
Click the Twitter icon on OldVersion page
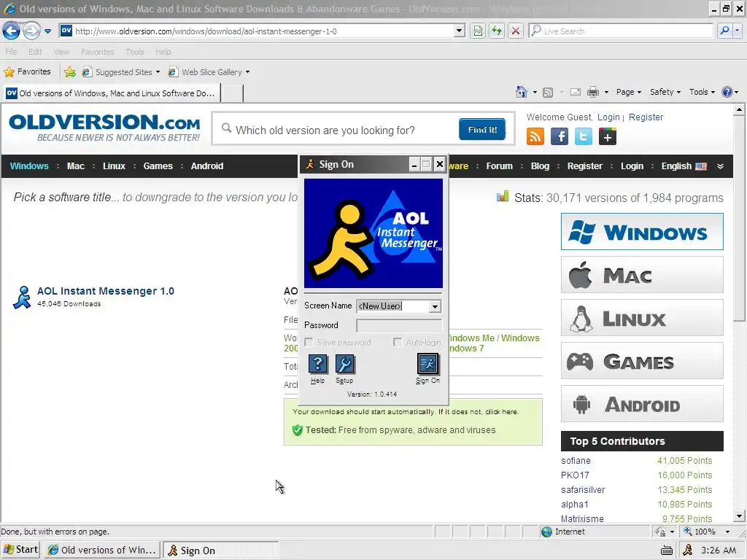tap(583, 136)
